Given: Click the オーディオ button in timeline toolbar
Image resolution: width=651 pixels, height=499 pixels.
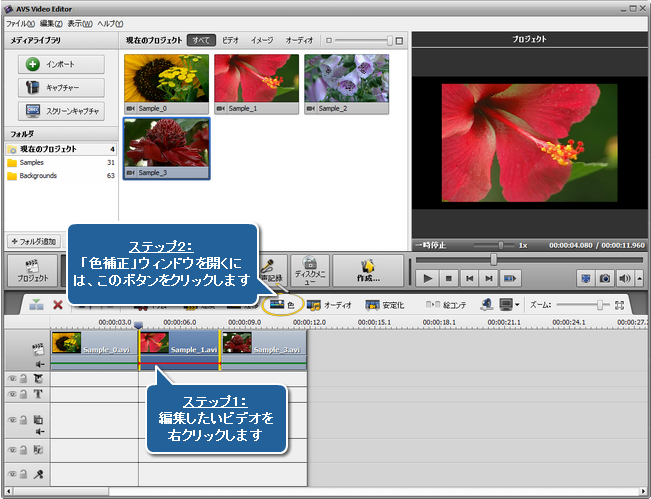Looking at the screenshot, I should point(329,304).
